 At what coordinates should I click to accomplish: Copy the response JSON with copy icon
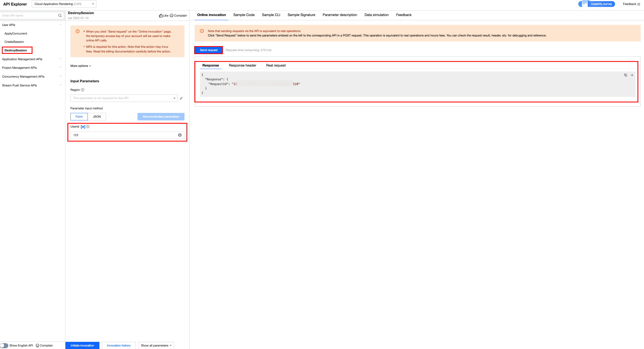click(x=625, y=75)
